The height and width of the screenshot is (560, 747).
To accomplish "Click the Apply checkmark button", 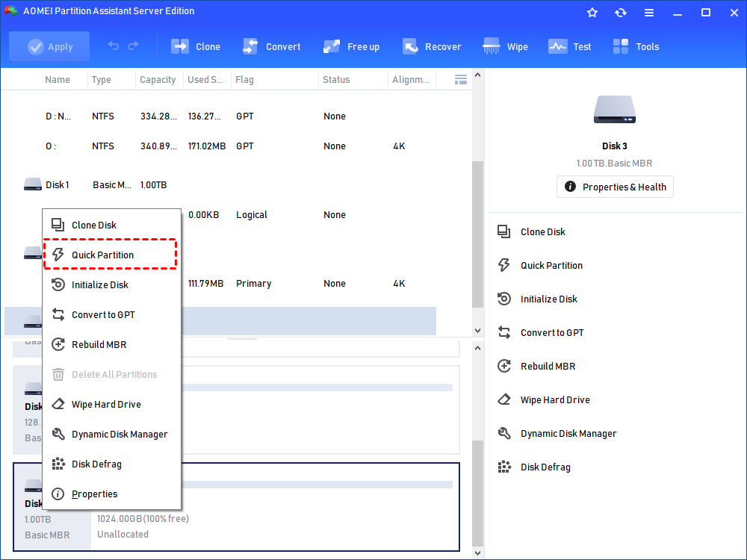I will [x=49, y=46].
